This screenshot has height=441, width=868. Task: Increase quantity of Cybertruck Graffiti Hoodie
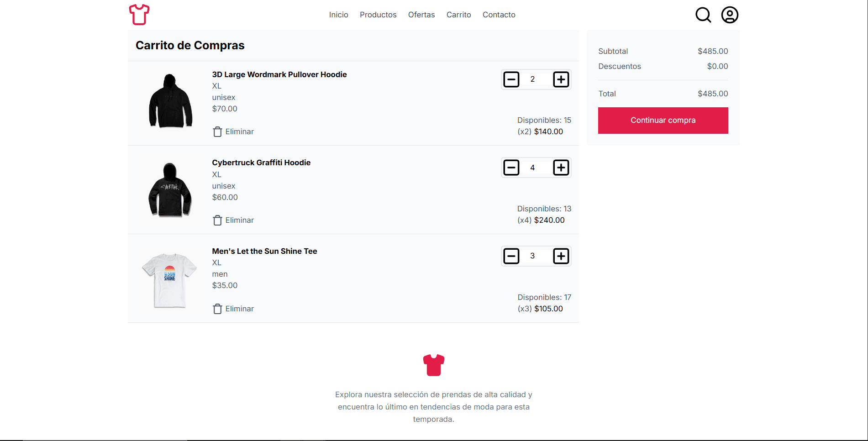coord(561,168)
